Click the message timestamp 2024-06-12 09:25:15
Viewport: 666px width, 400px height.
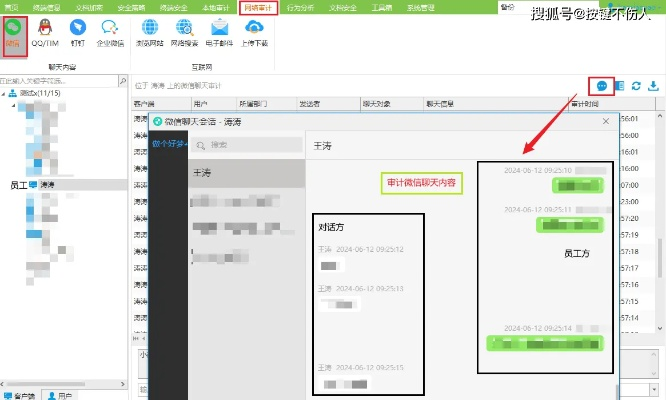coord(370,368)
